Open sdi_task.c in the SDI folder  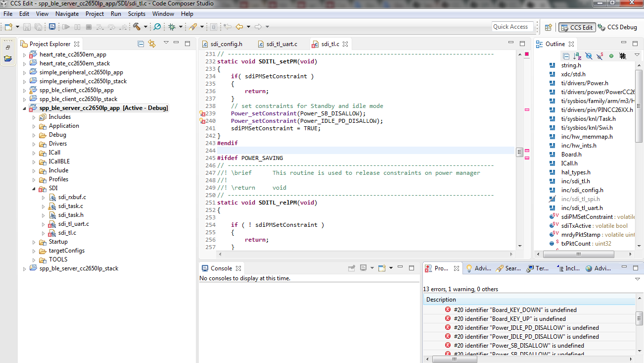coord(70,206)
